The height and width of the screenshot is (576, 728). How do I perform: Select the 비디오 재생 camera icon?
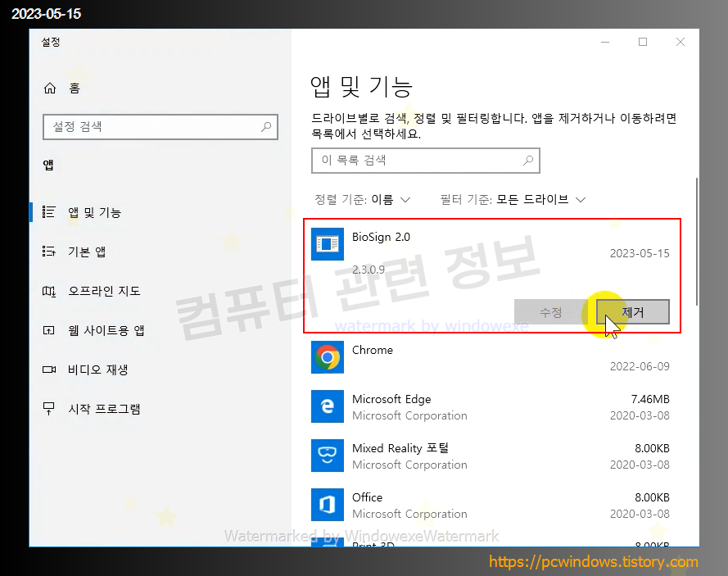coord(49,370)
